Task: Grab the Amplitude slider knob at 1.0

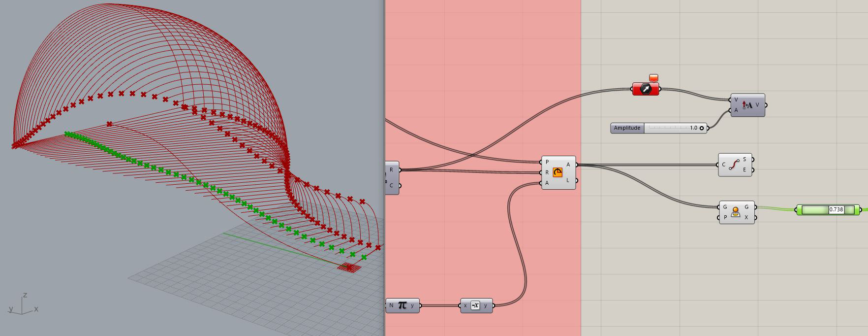Action: coord(702,128)
